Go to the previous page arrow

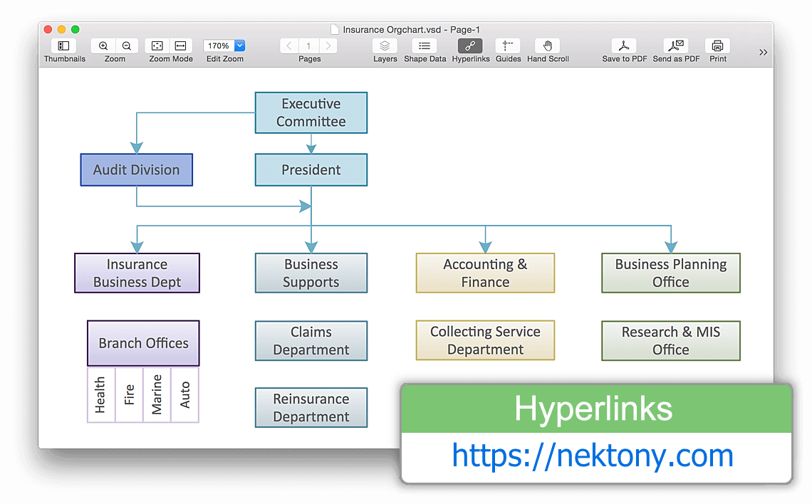click(289, 46)
